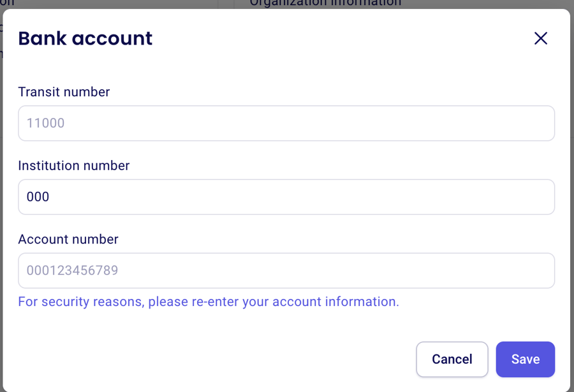
Task: Dismiss the modal using its corner icon
Action: 540,38
